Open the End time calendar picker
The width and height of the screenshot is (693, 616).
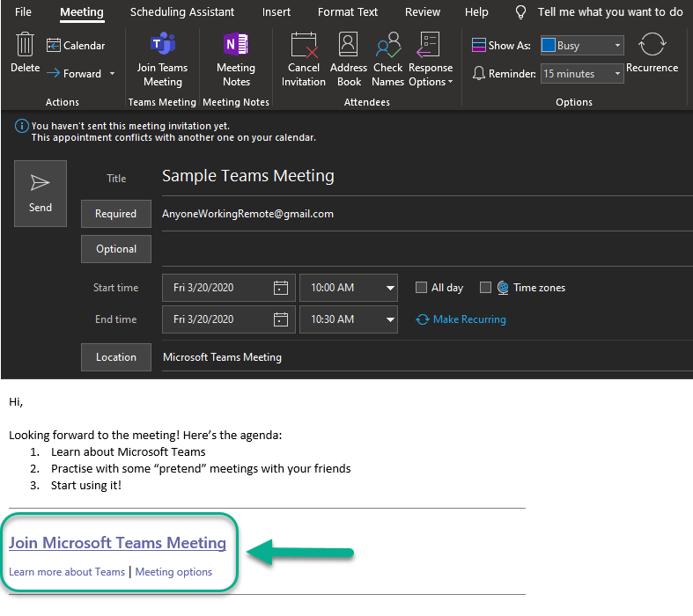pos(281,319)
